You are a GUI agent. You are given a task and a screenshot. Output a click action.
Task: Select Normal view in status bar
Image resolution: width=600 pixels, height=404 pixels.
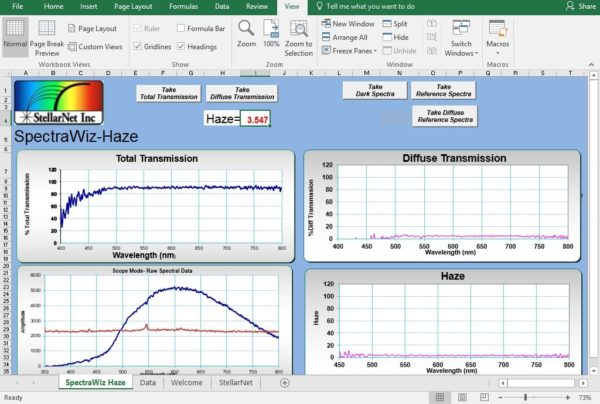point(440,397)
